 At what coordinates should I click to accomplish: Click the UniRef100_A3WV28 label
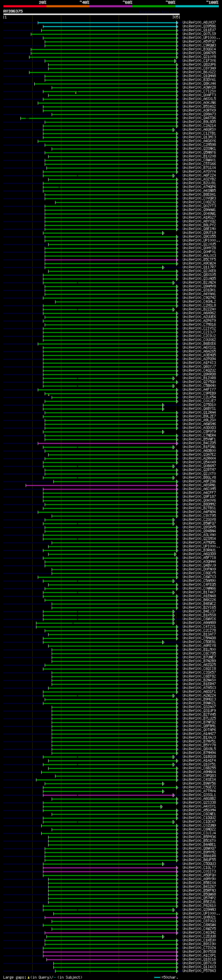(x=199, y=88)
